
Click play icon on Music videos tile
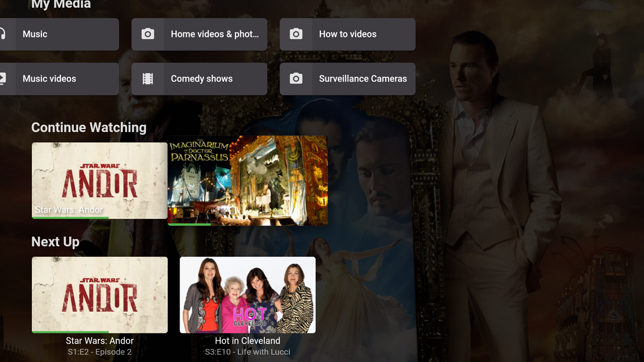[x=3, y=78]
